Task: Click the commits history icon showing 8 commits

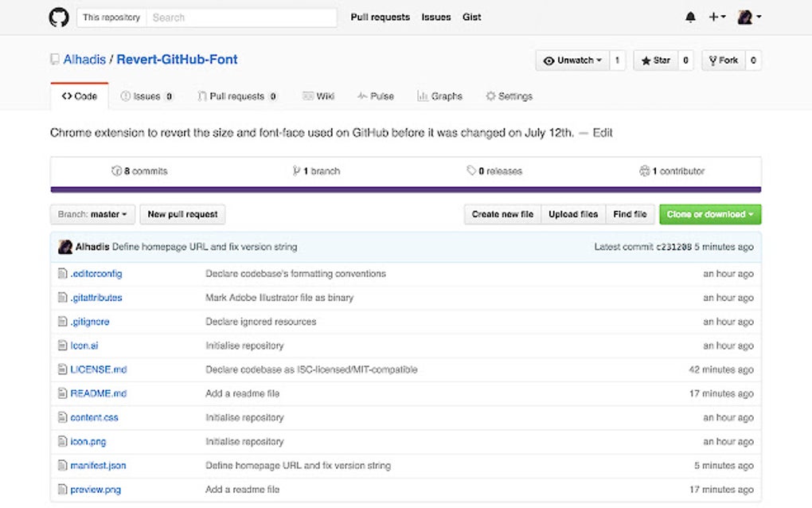Action: coord(116,170)
